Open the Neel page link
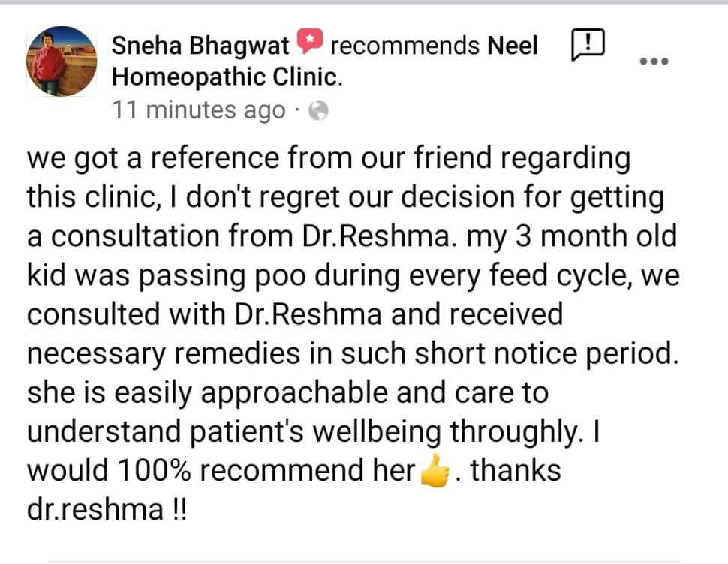728x564 pixels. point(513,46)
